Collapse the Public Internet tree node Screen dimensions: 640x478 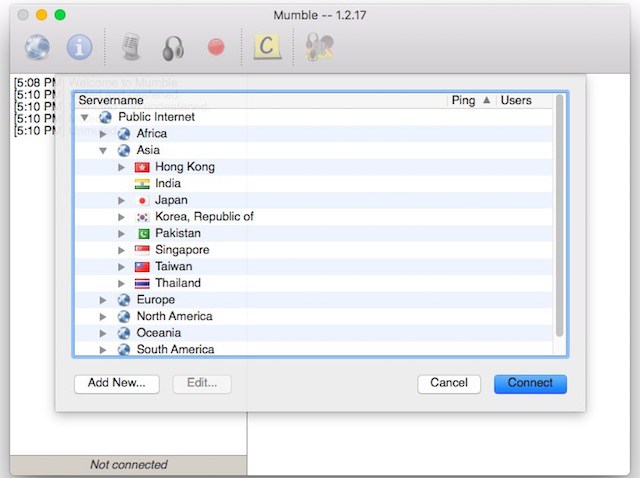tap(84, 118)
